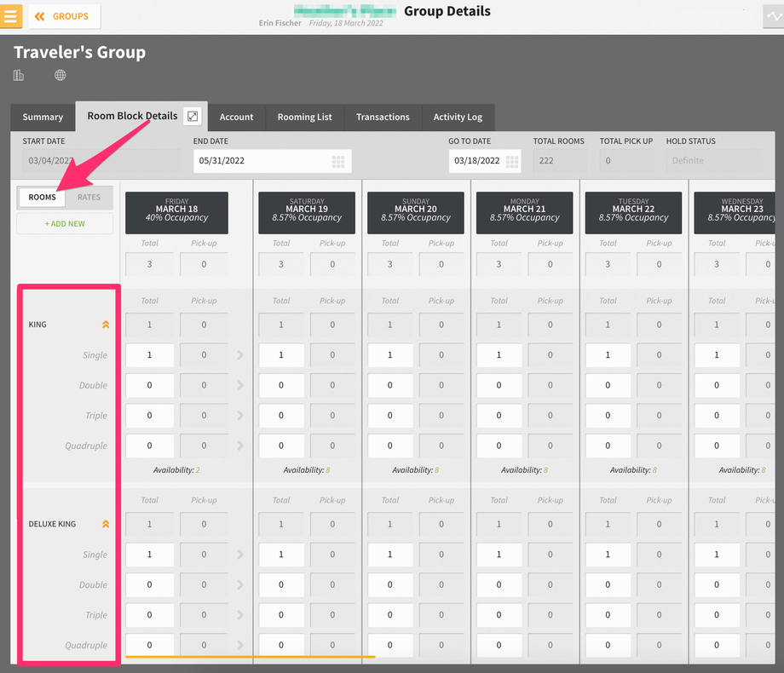The height and width of the screenshot is (673, 784).
Task: Select the Room Block Details tab
Action: [x=132, y=116]
